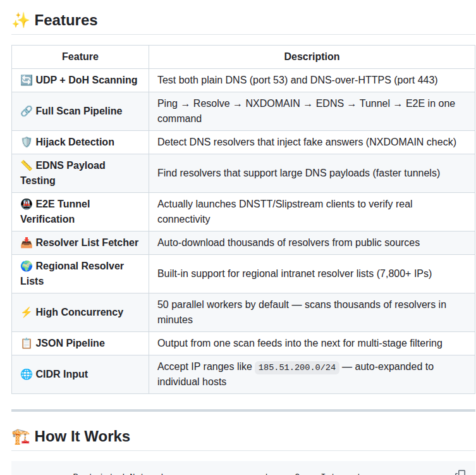Click the Ping → Resolve → NXDOMAIN pipeline description
Screen dimensions: 476x475
tap(306, 111)
